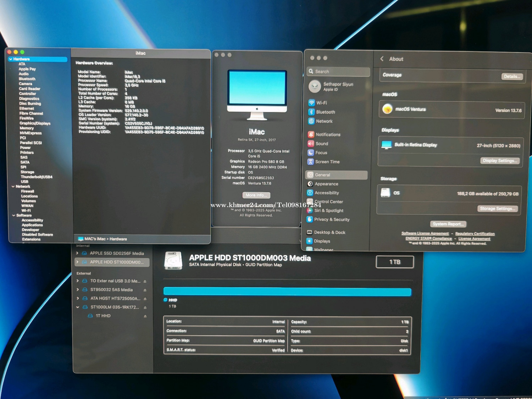The height and width of the screenshot is (399, 532).
Task: Select General in System Settings sidebar
Action: point(336,175)
